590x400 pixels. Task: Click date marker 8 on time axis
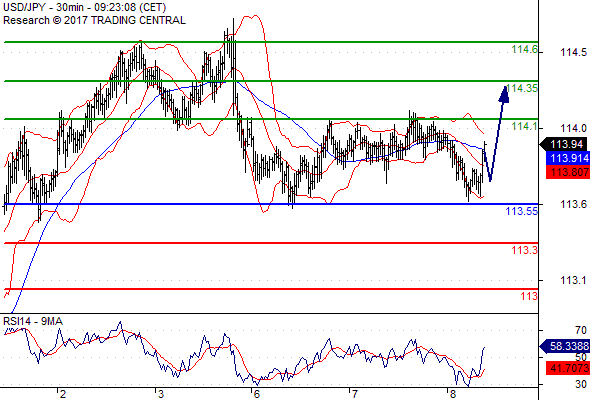[453, 394]
